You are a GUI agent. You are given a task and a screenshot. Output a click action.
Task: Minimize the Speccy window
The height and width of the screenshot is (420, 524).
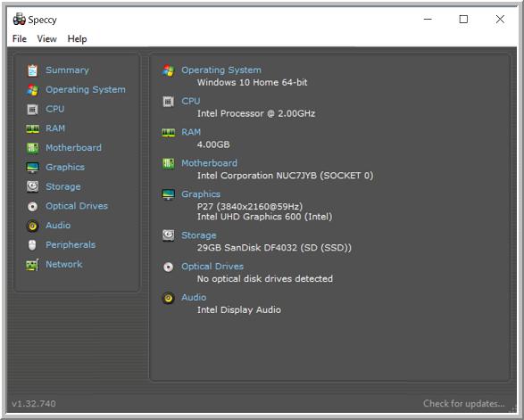(428, 19)
